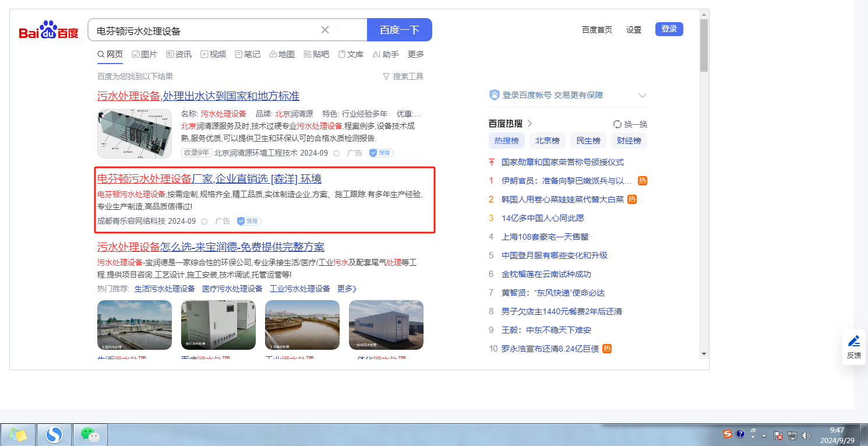Expand the 登录百度帐号 panel chevron
868x446 pixels.
click(x=643, y=95)
